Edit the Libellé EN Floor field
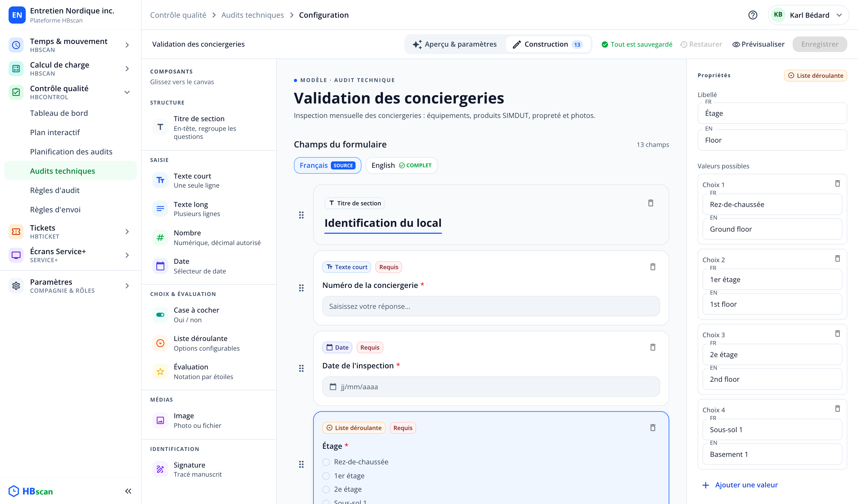The width and height of the screenshot is (858, 504). (x=772, y=140)
